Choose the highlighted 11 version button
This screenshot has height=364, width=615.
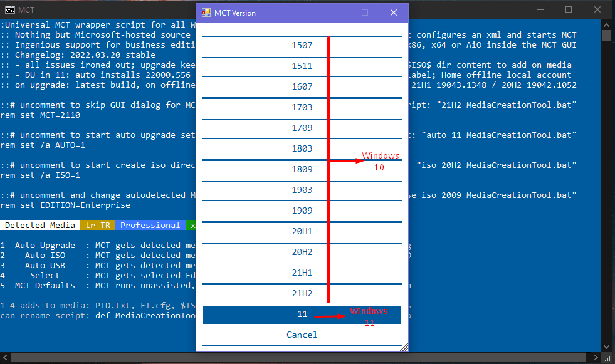302,315
